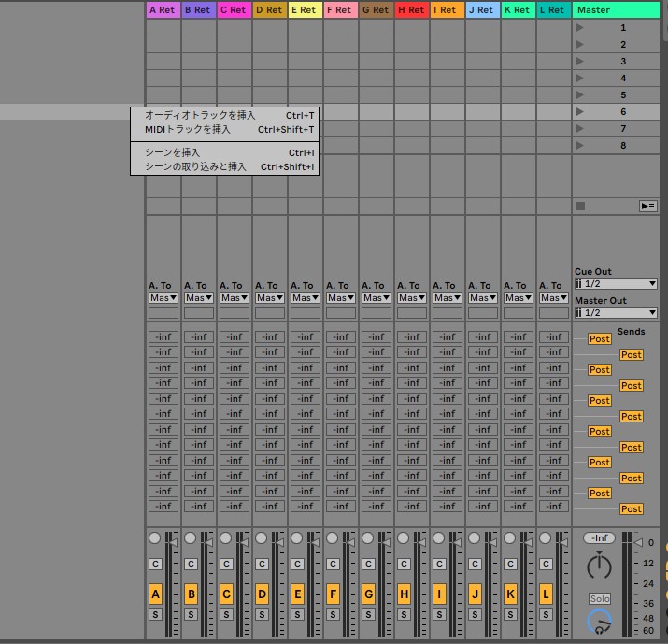
Task: Launch scene 5 play triangle
Action: pos(580,94)
